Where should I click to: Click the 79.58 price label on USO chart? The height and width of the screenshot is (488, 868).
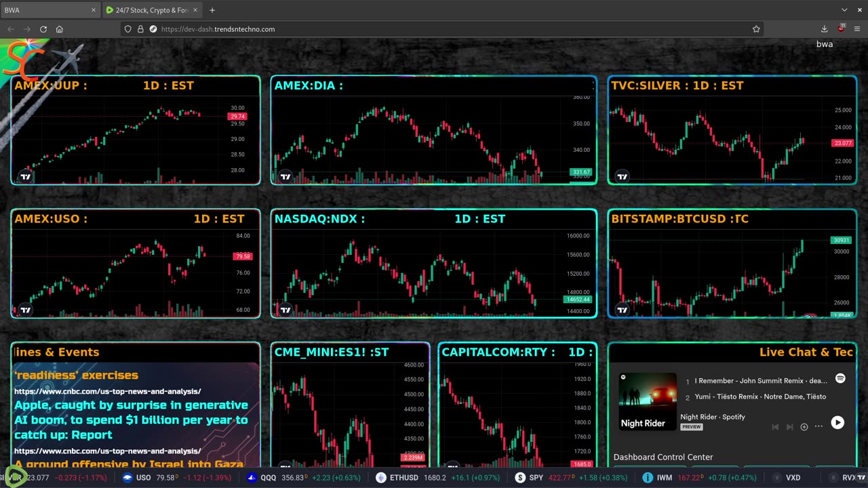coord(242,256)
